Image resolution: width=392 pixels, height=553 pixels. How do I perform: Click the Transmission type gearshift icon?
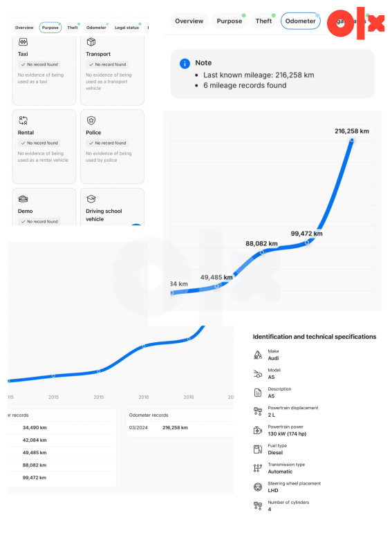click(258, 468)
